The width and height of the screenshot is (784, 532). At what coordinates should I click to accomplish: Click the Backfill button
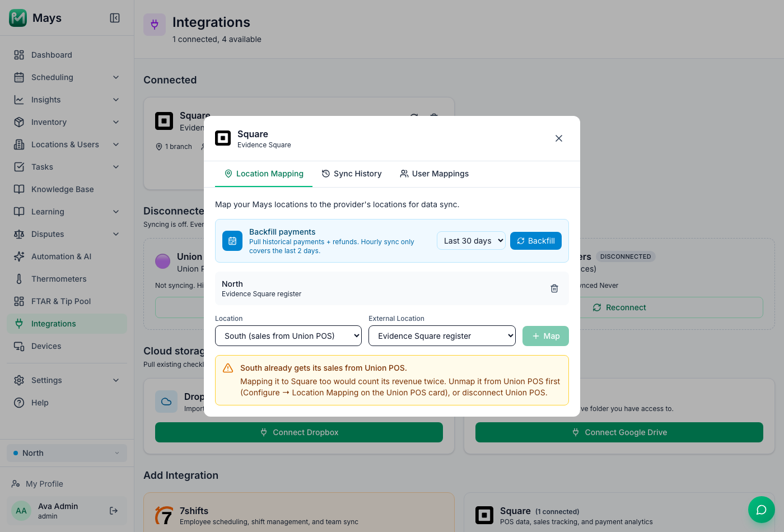click(536, 241)
